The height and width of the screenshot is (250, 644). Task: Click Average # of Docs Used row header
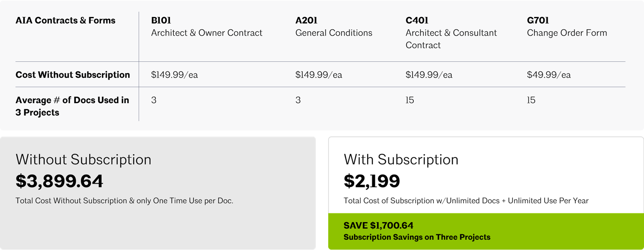coord(72,106)
